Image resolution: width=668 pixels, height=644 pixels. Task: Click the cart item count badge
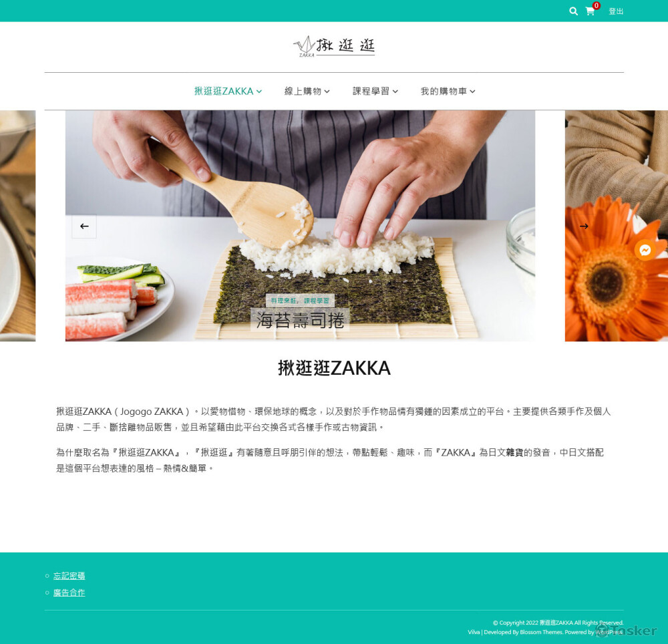click(x=597, y=5)
